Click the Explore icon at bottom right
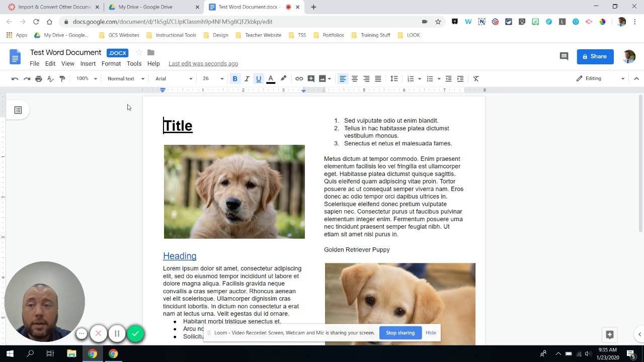This screenshot has width=644, height=362. click(609, 334)
